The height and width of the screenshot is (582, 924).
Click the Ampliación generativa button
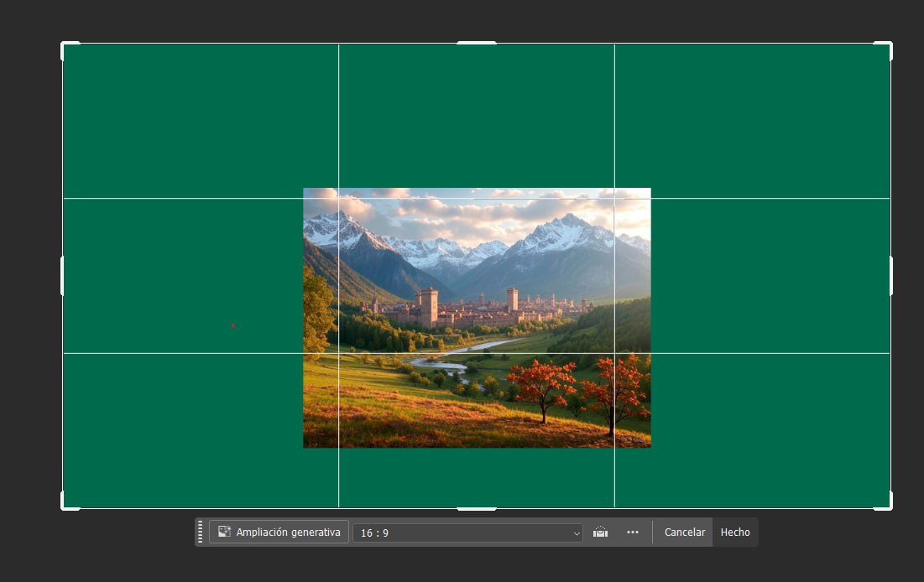point(279,532)
